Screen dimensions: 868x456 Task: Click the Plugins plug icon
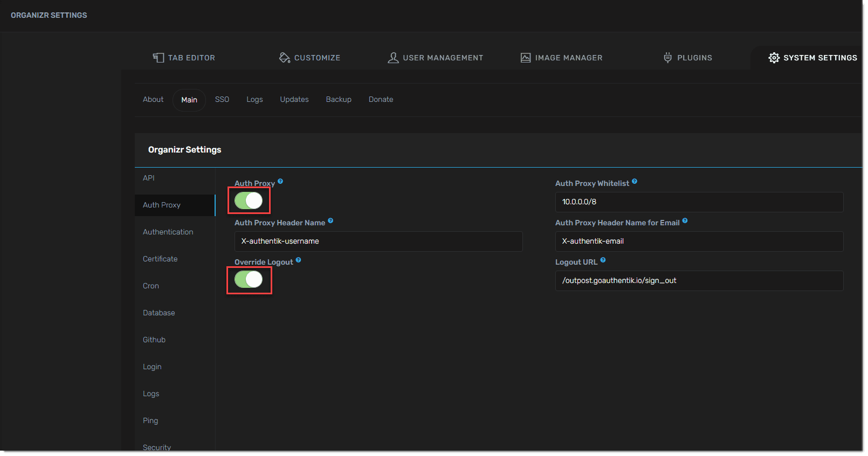coord(667,58)
